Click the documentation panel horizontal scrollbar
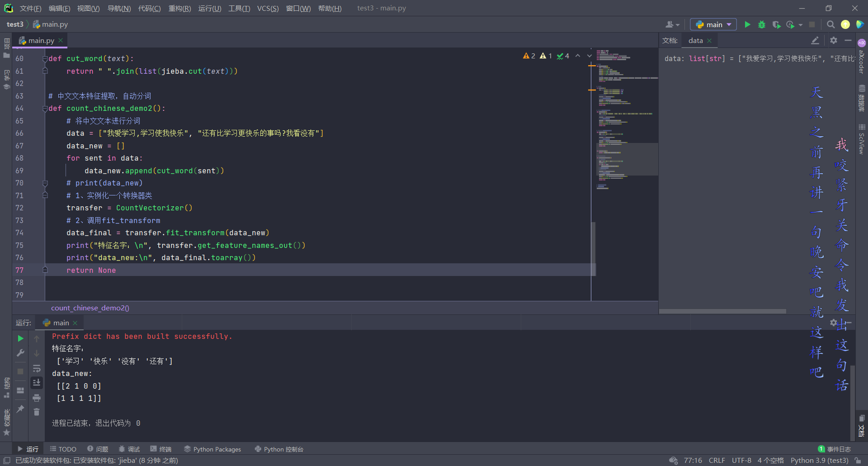The width and height of the screenshot is (868, 466). coord(722,311)
